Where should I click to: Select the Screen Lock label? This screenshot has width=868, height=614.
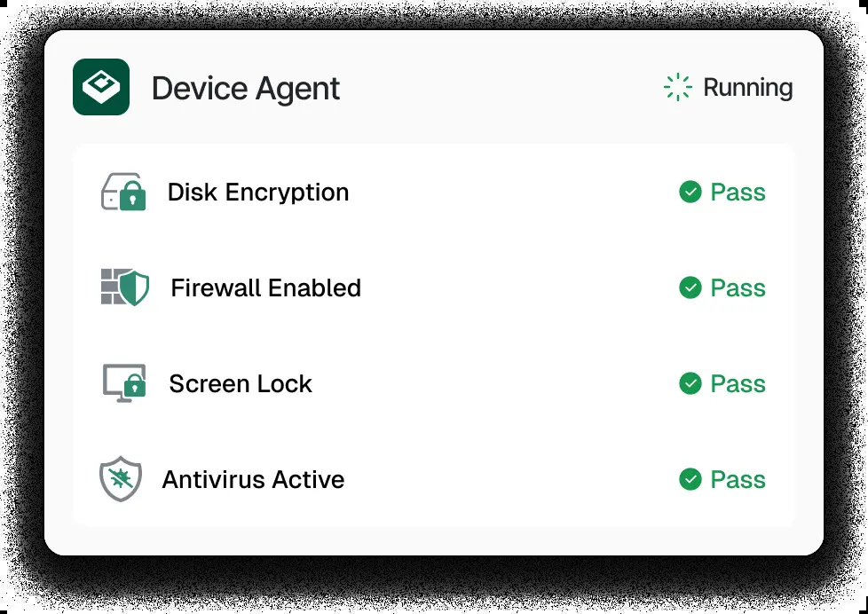click(x=241, y=383)
